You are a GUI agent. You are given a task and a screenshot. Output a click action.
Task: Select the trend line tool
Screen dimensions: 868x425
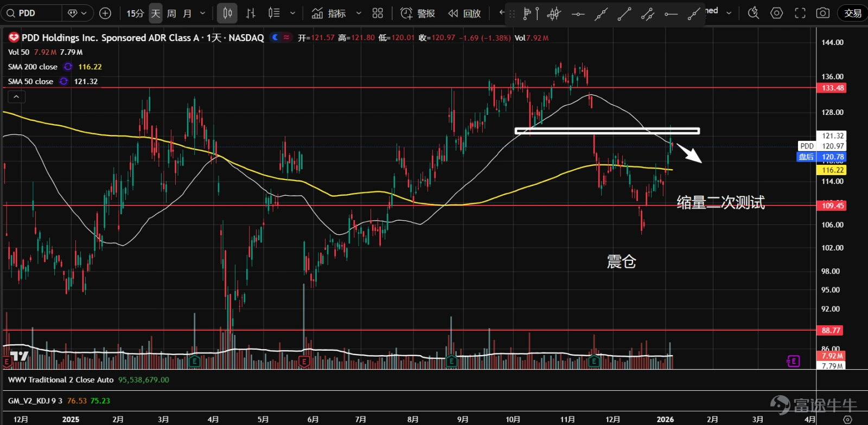tap(624, 14)
